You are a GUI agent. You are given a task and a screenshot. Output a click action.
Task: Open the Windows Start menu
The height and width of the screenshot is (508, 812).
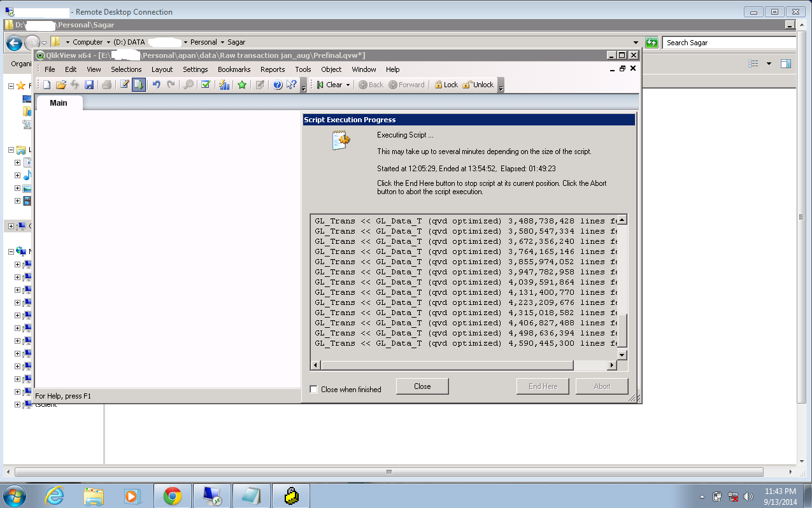pos(15,495)
